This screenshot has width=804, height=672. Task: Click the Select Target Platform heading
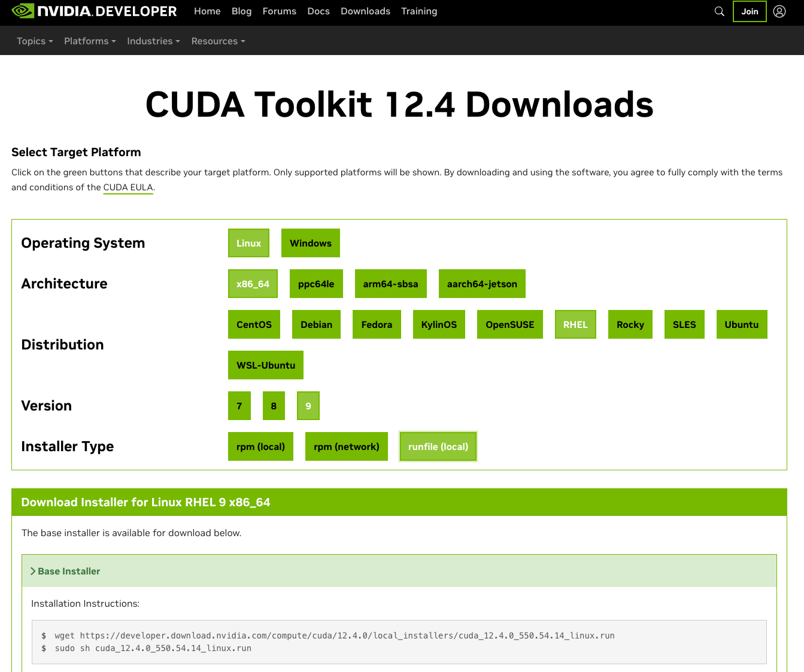(x=76, y=152)
